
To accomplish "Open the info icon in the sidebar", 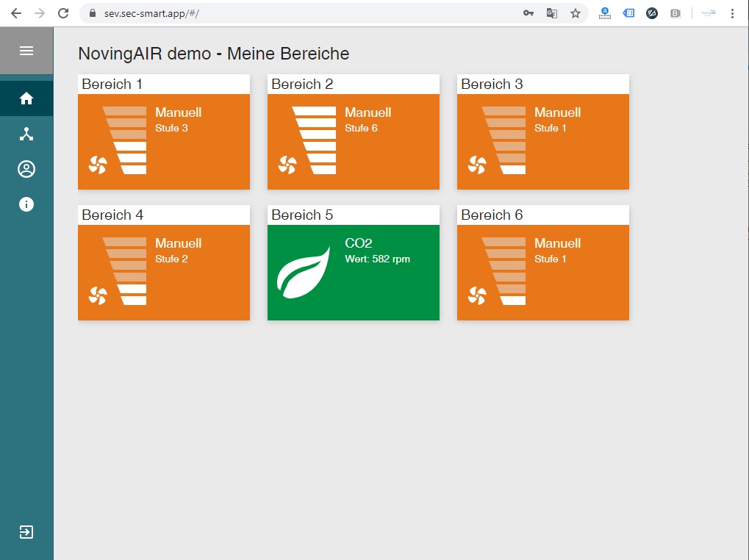I will point(26,204).
